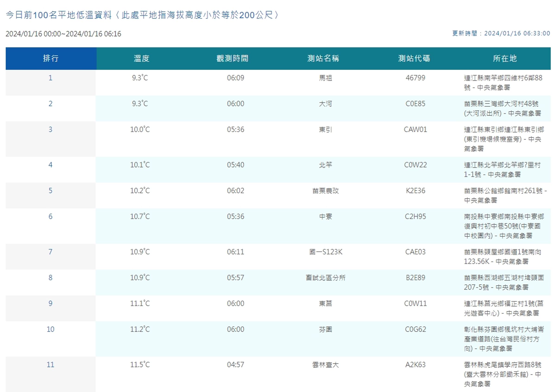Click observation time 06:09 for 馬祖

(x=236, y=78)
